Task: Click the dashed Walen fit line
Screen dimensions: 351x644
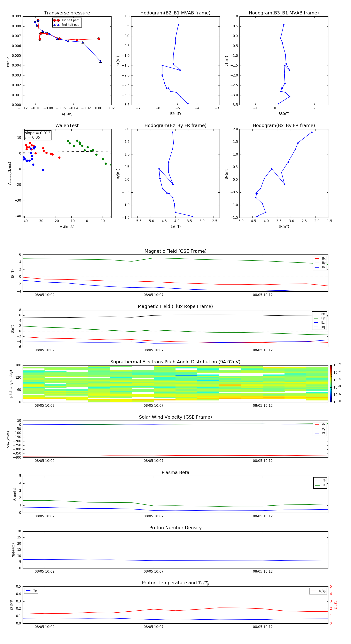Action: (67, 152)
